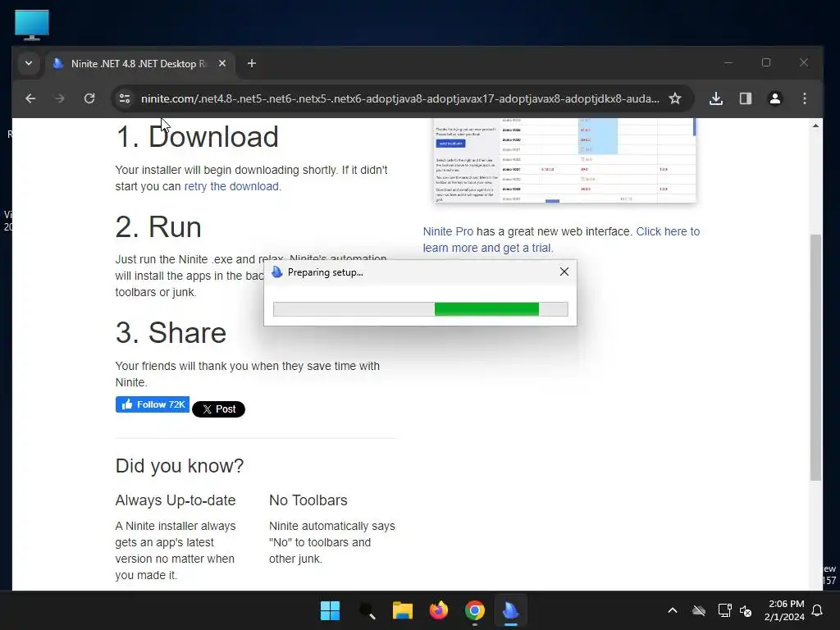This screenshot has width=840, height=630.
Task: Click the desktop monitor icon
Action: pyautogui.click(x=32, y=25)
